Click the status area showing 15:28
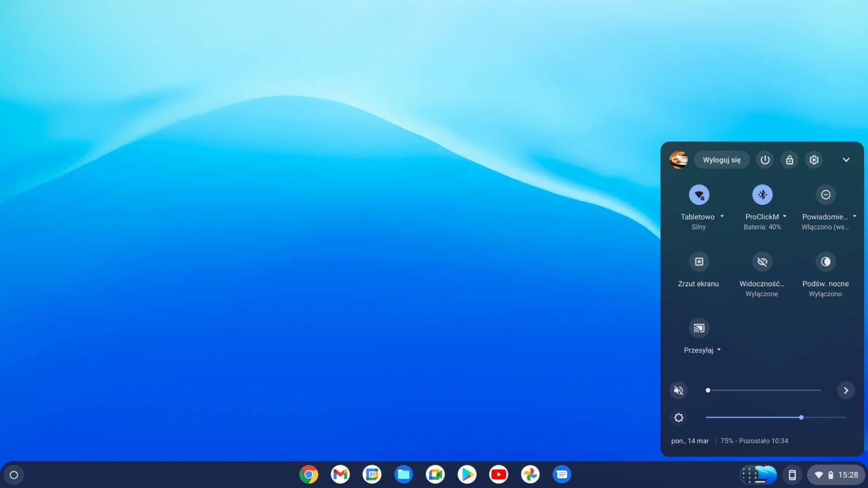 (836, 475)
